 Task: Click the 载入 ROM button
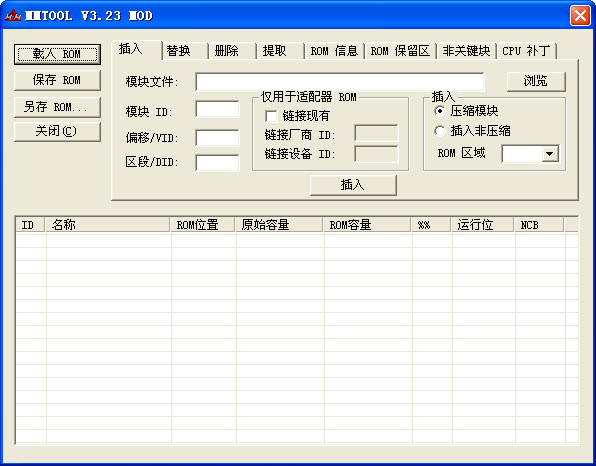[x=57, y=54]
